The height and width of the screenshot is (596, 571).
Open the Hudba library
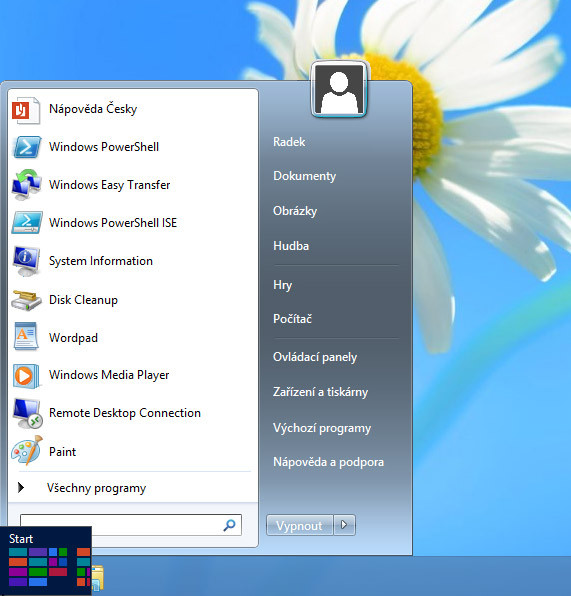pyautogui.click(x=291, y=246)
